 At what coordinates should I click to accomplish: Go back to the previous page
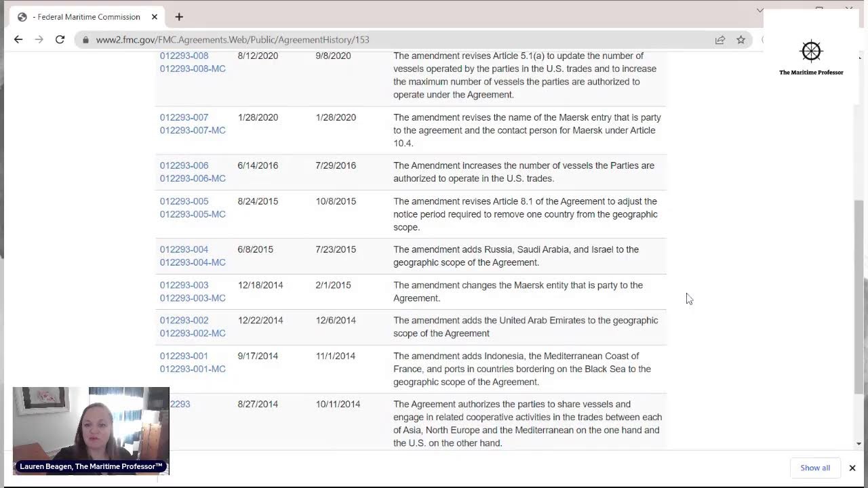pyautogui.click(x=18, y=39)
